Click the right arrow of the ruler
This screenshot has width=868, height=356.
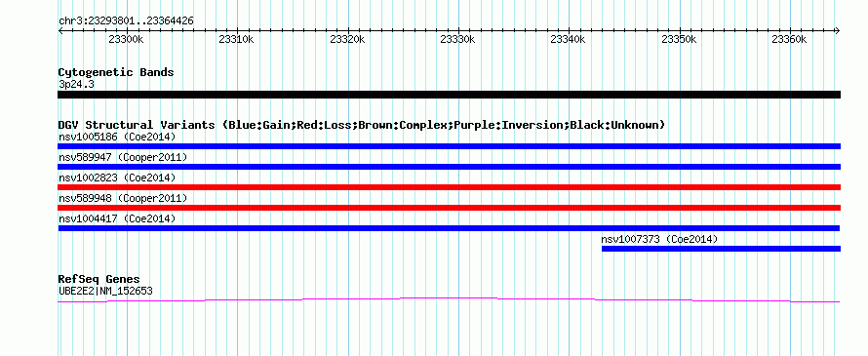[x=838, y=30]
